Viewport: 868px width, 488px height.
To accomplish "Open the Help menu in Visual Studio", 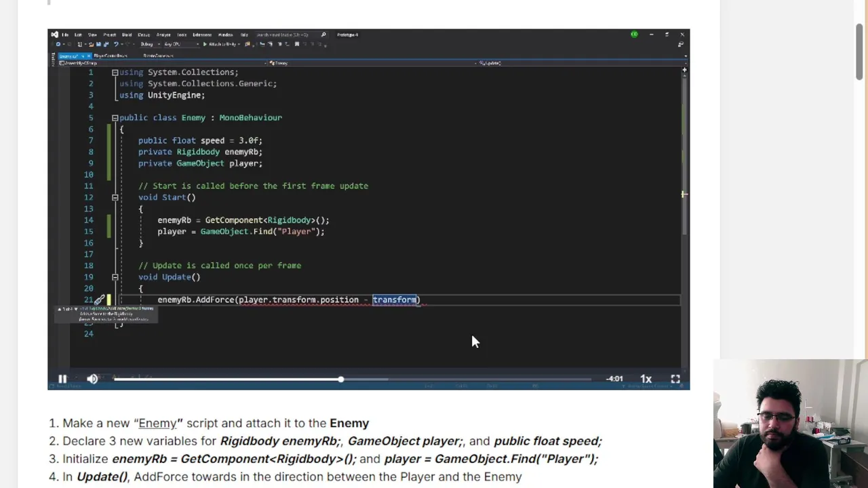I will click(x=244, y=35).
